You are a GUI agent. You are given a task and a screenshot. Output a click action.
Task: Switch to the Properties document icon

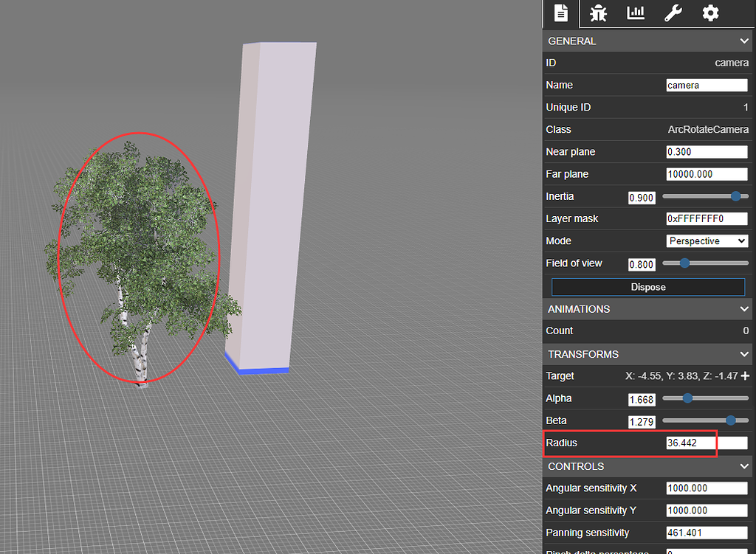(x=560, y=13)
